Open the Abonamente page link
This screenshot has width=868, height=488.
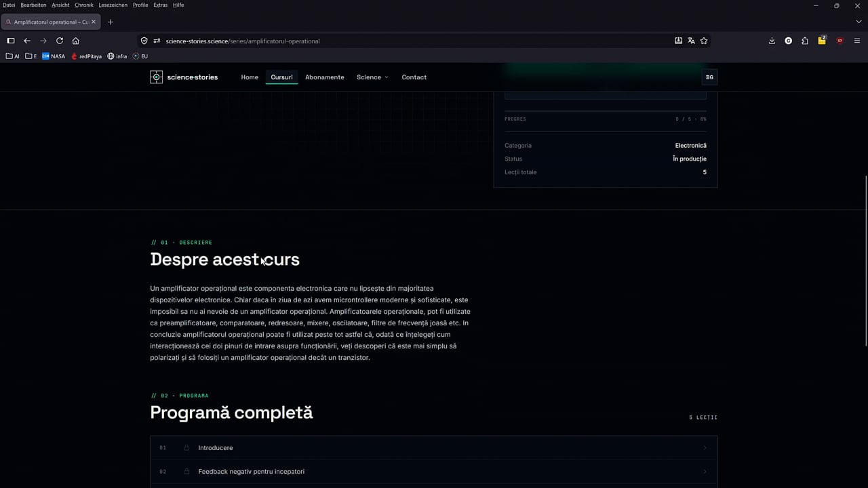point(324,77)
